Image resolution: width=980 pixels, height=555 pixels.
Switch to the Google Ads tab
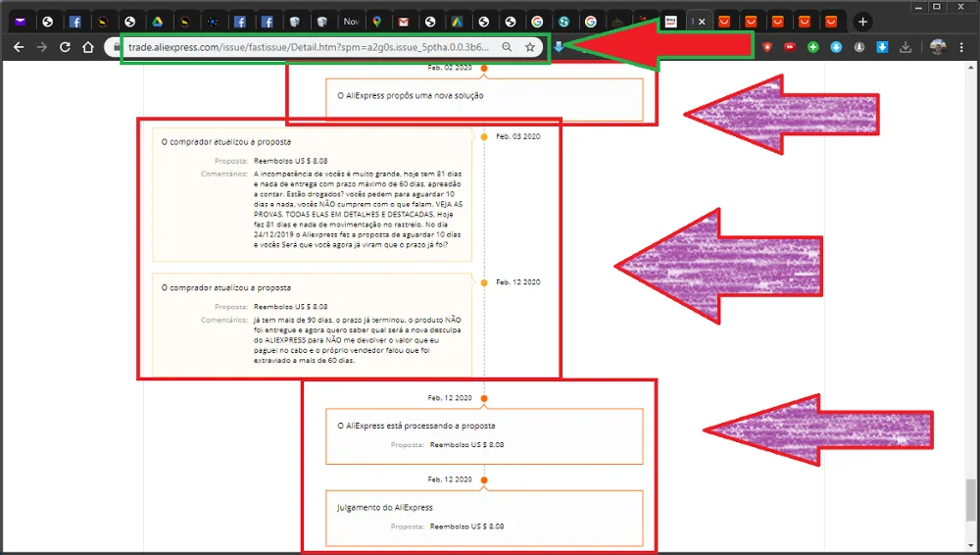[457, 22]
